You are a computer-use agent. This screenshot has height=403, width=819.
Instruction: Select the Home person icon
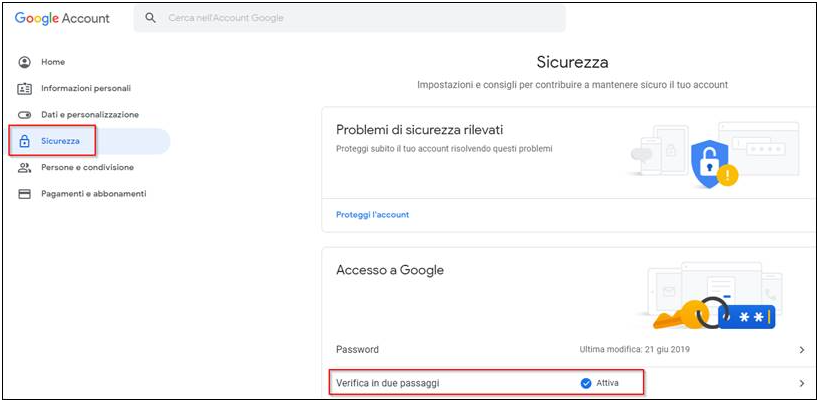(x=25, y=62)
